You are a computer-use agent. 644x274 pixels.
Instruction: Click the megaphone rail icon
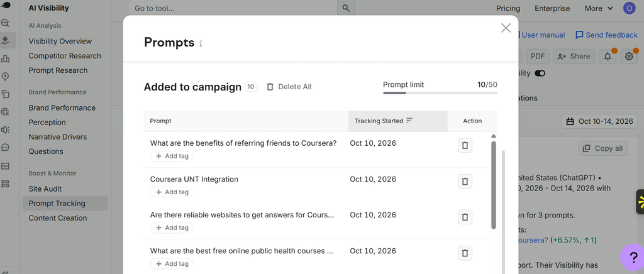click(5, 129)
